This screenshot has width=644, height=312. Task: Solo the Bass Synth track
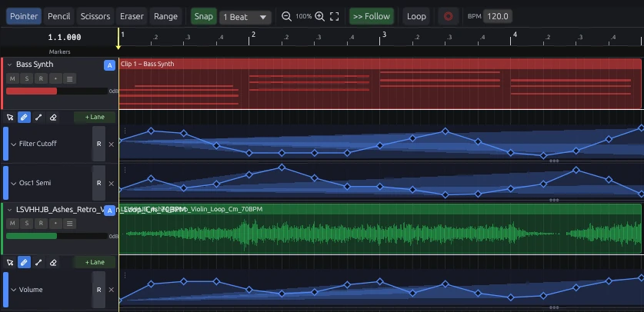[x=27, y=78]
